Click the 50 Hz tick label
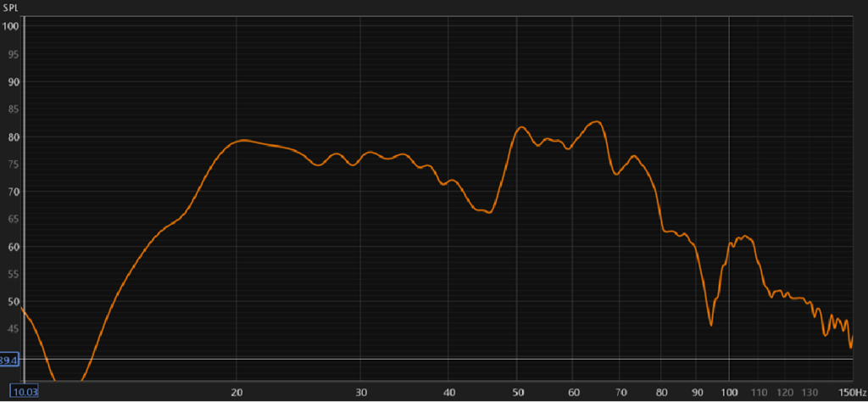 (x=517, y=392)
